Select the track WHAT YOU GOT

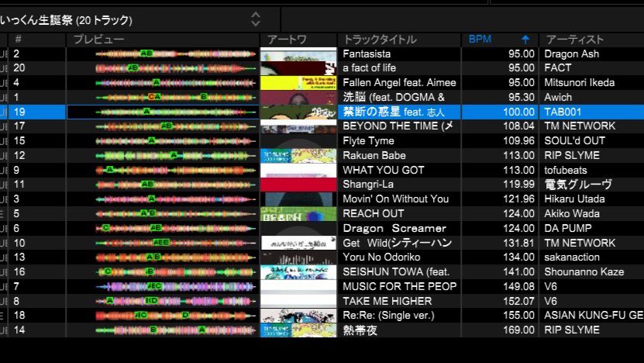click(x=383, y=170)
